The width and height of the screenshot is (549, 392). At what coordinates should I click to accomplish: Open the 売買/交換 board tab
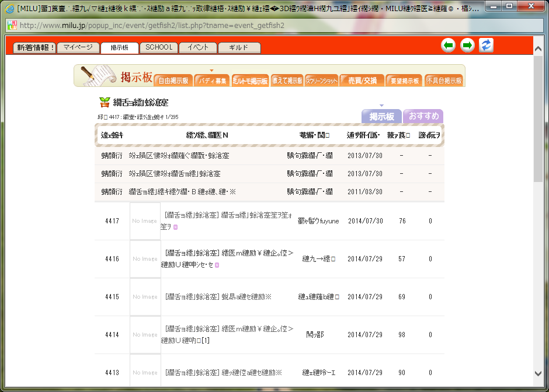click(362, 81)
